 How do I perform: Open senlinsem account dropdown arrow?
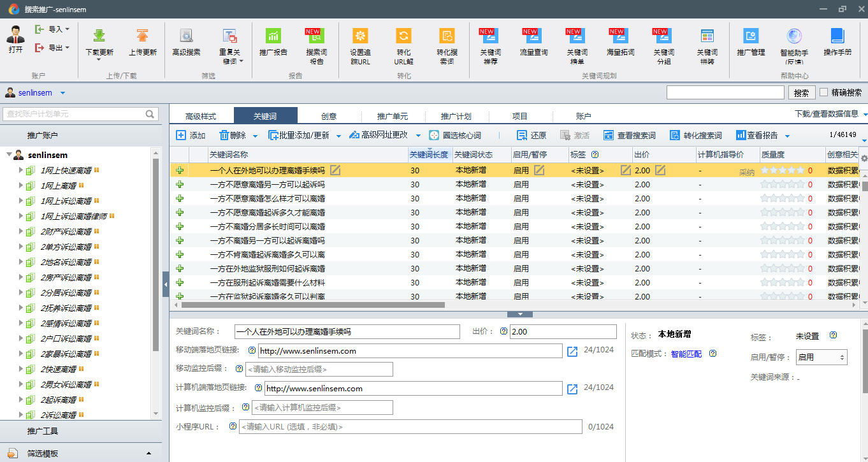(x=62, y=93)
